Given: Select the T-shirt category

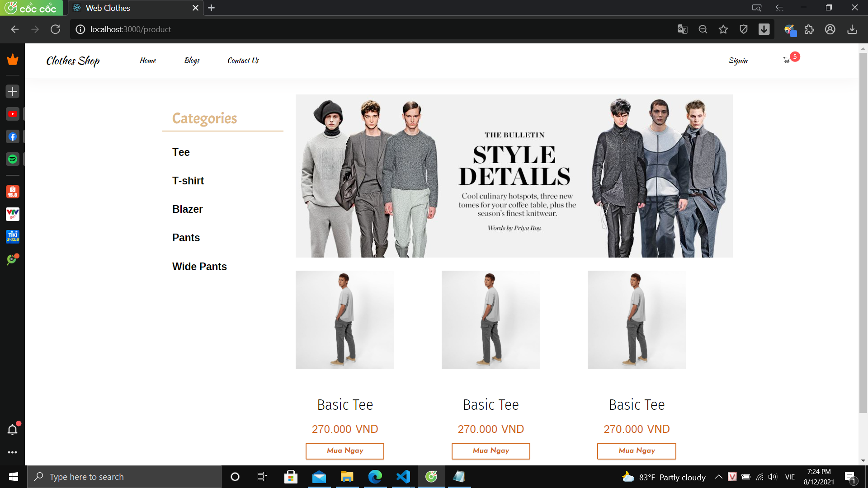Looking at the screenshot, I should pyautogui.click(x=188, y=181).
